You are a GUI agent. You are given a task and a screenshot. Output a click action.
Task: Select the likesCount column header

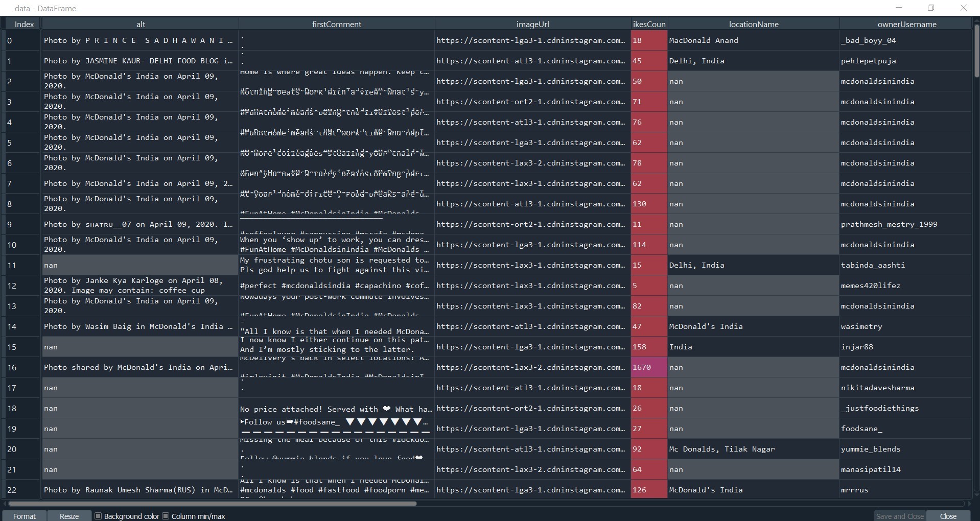point(649,24)
